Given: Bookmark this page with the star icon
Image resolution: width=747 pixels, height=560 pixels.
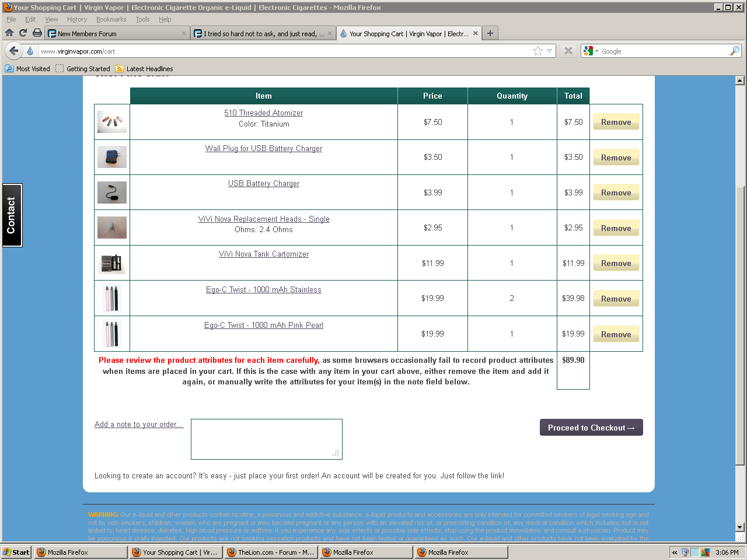Looking at the screenshot, I should [538, 51].
